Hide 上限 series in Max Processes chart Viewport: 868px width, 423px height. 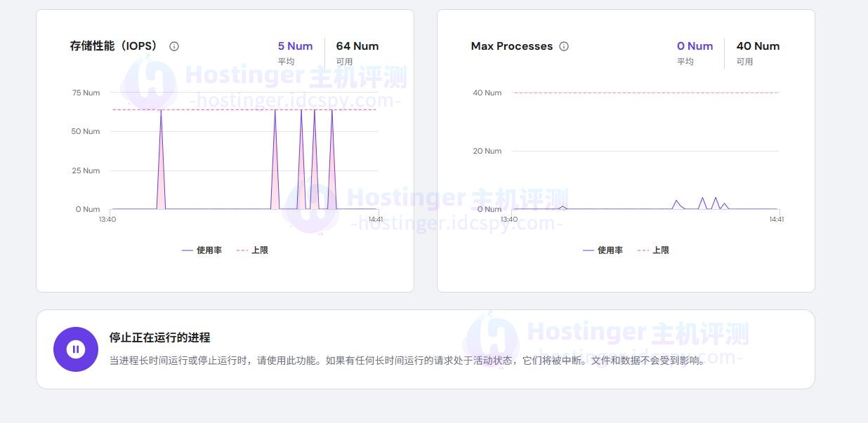pyautogui.click(x=654, y=250)
